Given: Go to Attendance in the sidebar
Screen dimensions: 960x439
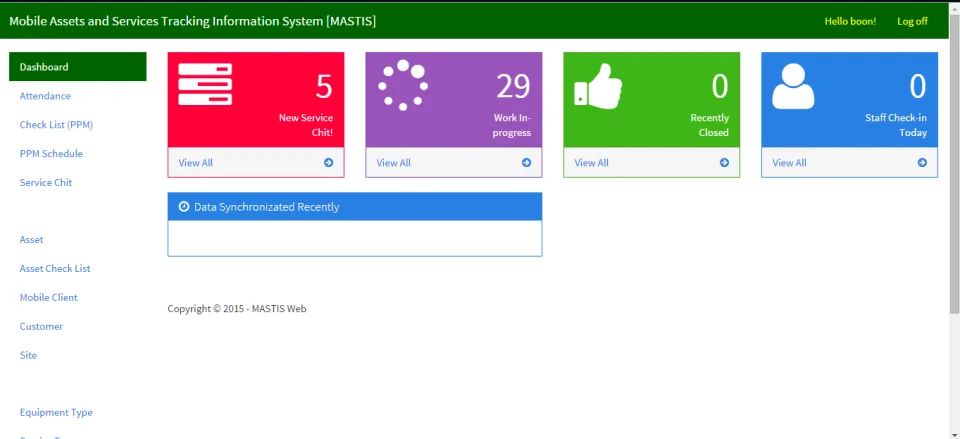Looking at the screenshot, I should (45, 96).
